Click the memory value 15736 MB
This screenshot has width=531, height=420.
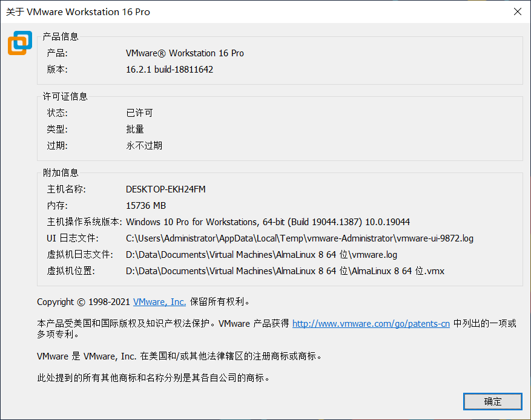146,205
